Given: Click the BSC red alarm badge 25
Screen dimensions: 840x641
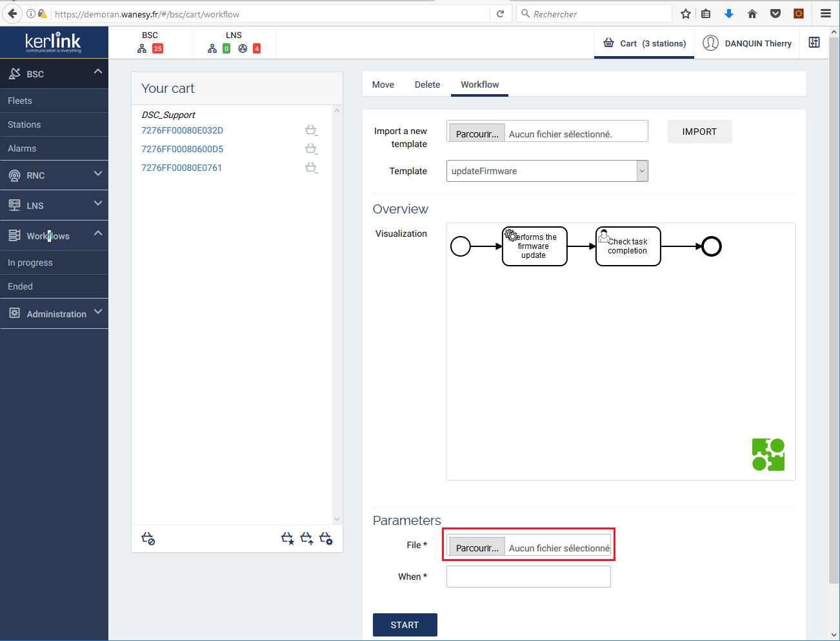Looking at the screenshot, I should (157, 48).
